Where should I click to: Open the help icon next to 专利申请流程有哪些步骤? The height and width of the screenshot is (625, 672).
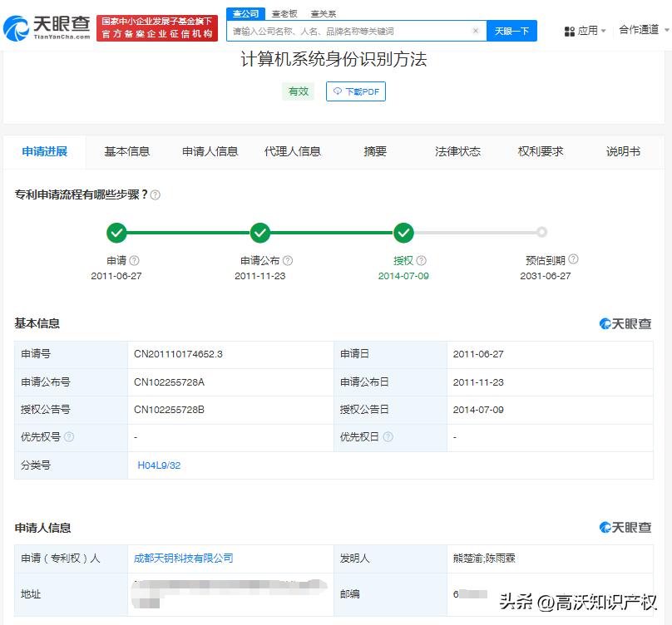157,194
